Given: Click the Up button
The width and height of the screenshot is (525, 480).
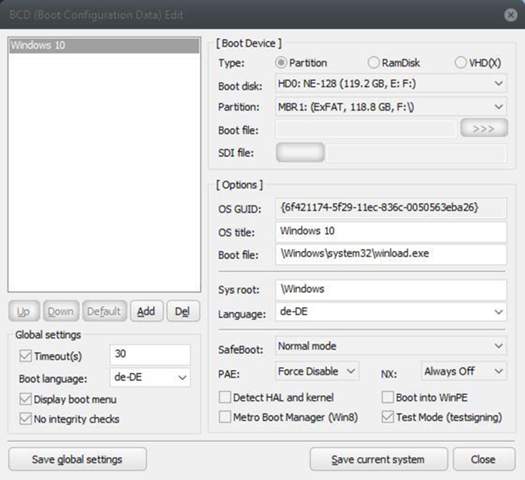Looking at the screenshot, I should coord(24,312).
